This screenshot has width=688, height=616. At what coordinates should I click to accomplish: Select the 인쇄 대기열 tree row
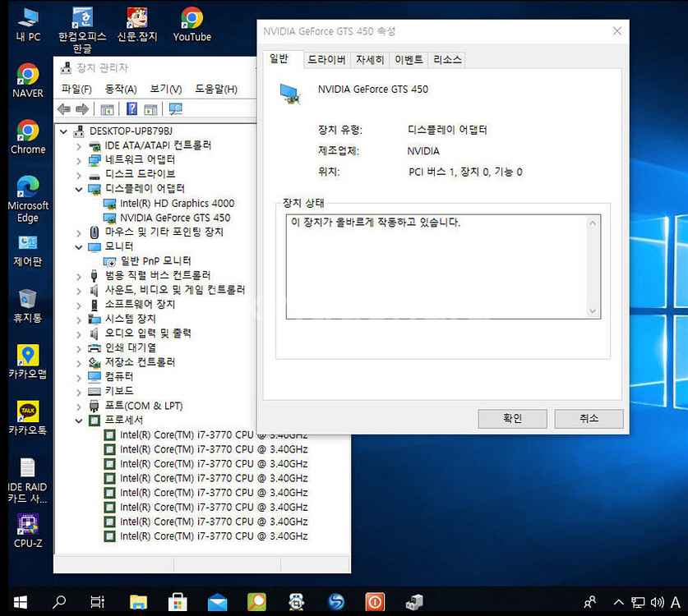pos(122,347)
